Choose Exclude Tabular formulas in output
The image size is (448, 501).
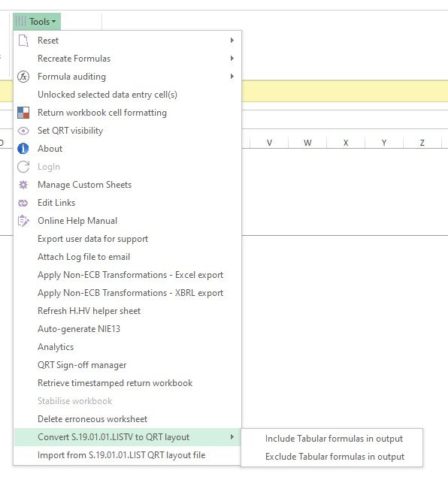(x=332, y=457)
